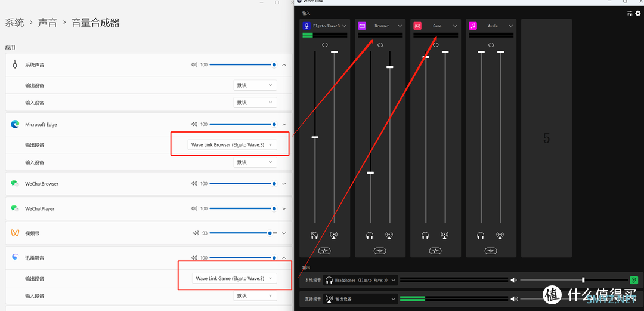
Task: Open effects button under Elgato Wave:3 channel
Action: pos(324,251)
